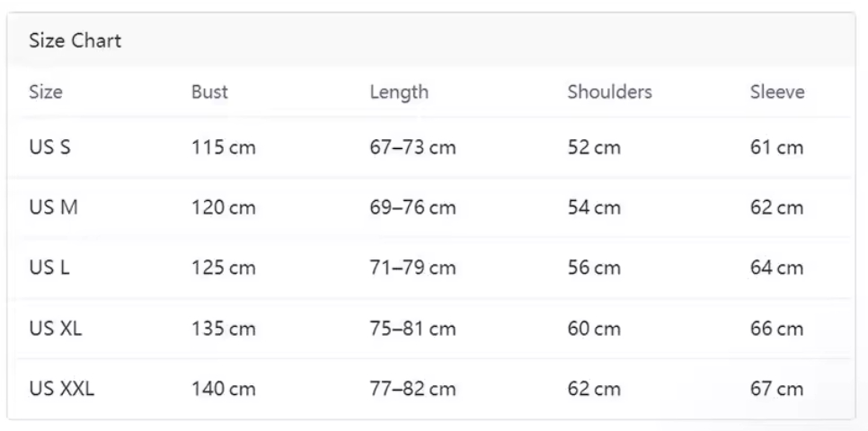This screenshot has height=431, width=868.
Task: Select the 52 cm shoulders value
Action: pos(594,147)
